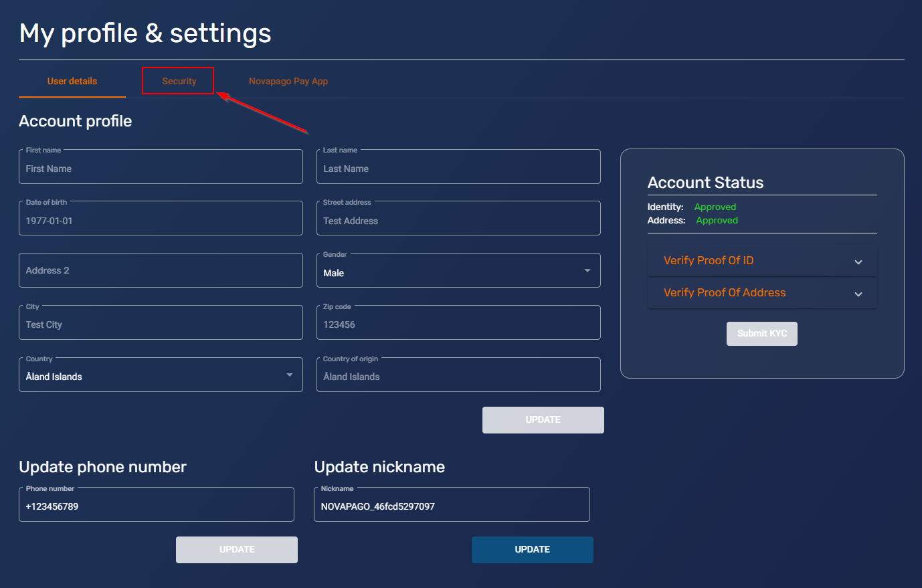Viewport: 922px width, 588px height.
Task: Select the Novapago Pay App tab
Action: click(x=288, y=81)
